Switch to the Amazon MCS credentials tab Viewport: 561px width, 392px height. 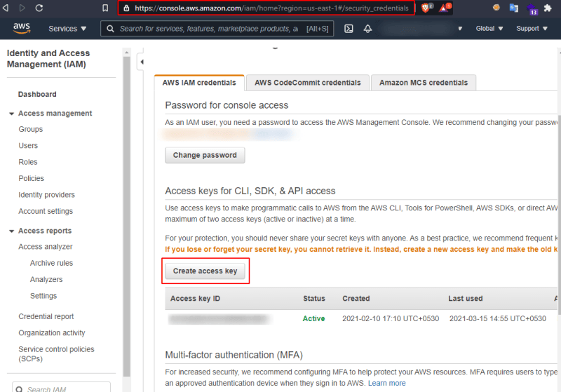[x=424, y=83]
